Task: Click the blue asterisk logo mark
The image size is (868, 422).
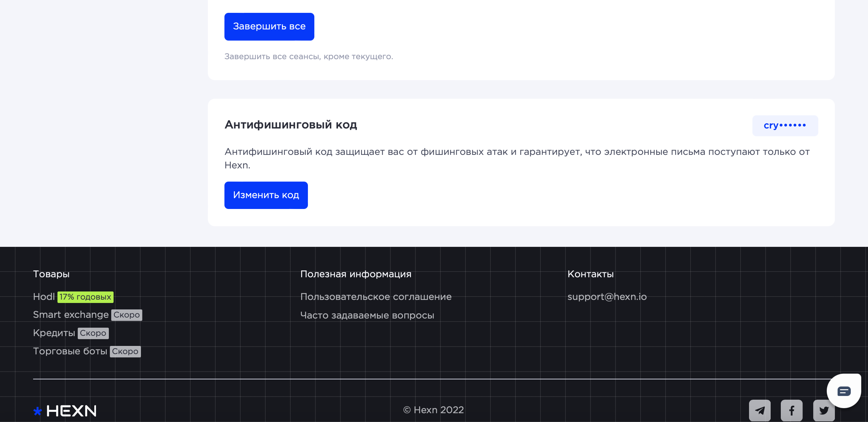Action: (38, 411)
